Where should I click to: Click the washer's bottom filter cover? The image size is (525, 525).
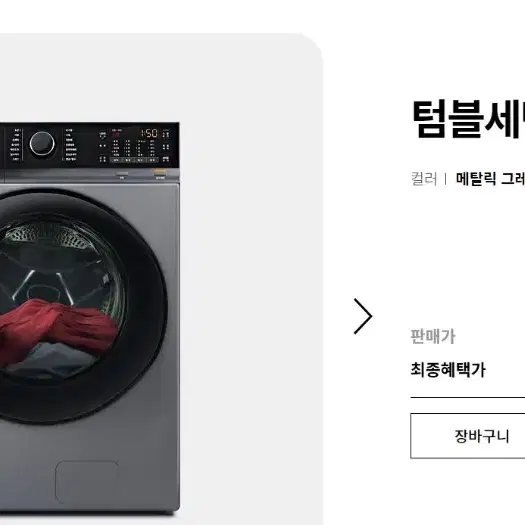(87, 482)
